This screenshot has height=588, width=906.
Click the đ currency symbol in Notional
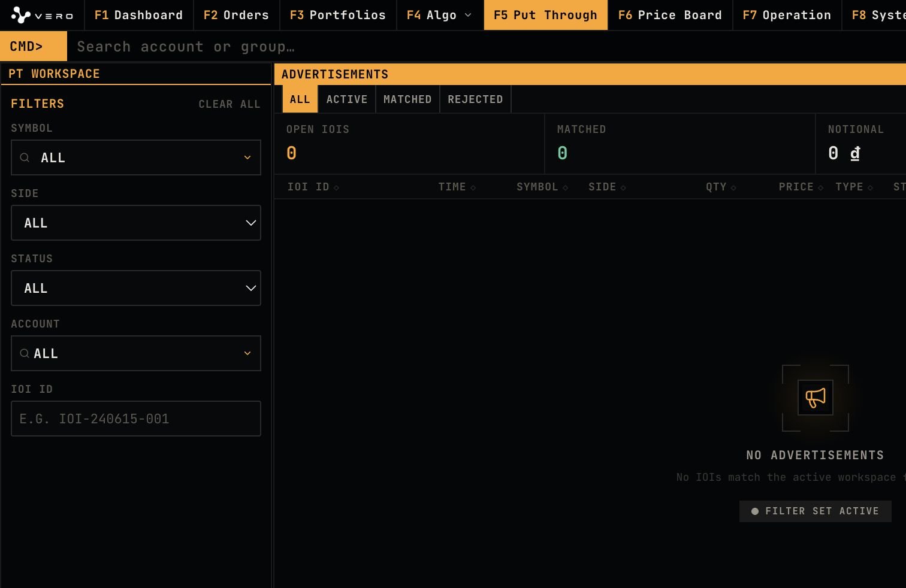coord(855,153)
